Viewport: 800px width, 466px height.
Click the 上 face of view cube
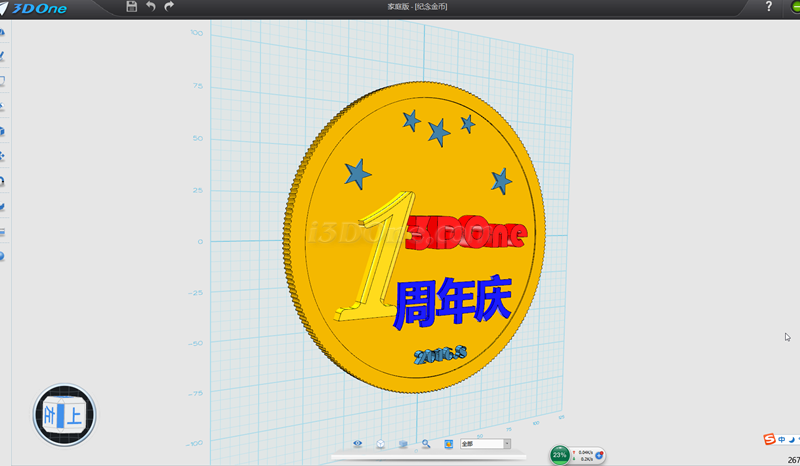click(72, 414)
